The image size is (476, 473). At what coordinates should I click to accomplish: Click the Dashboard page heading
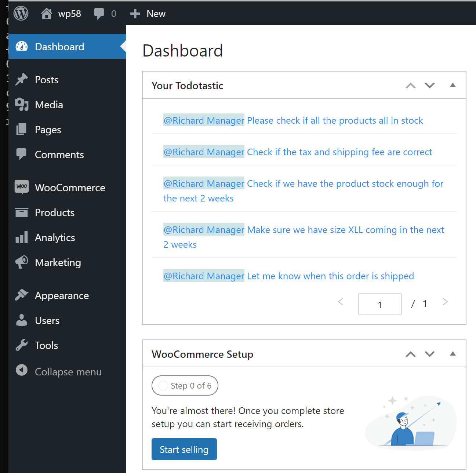[183, 51]
